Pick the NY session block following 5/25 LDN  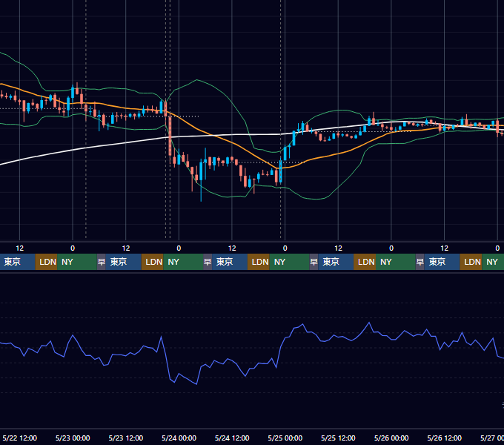[x=395, y=262]
